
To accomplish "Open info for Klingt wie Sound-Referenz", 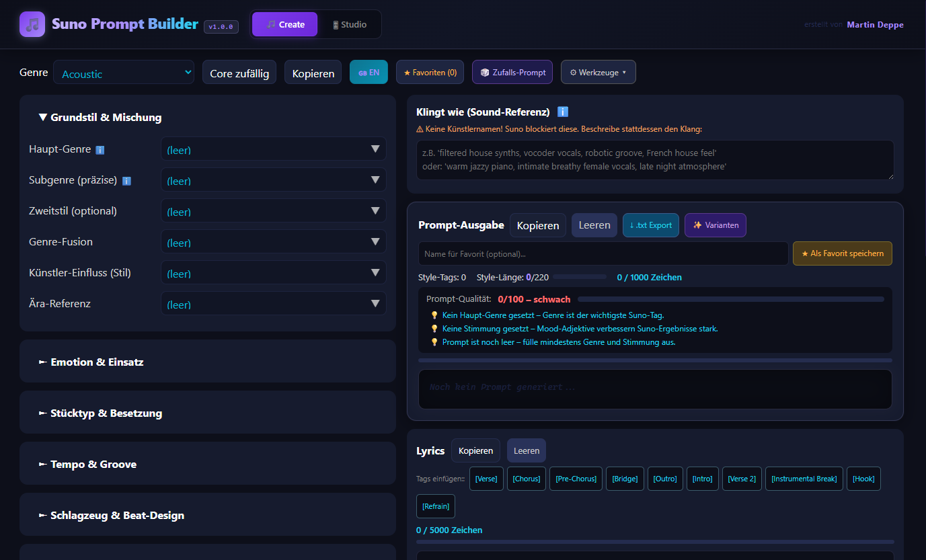I will tap(564, 112).
